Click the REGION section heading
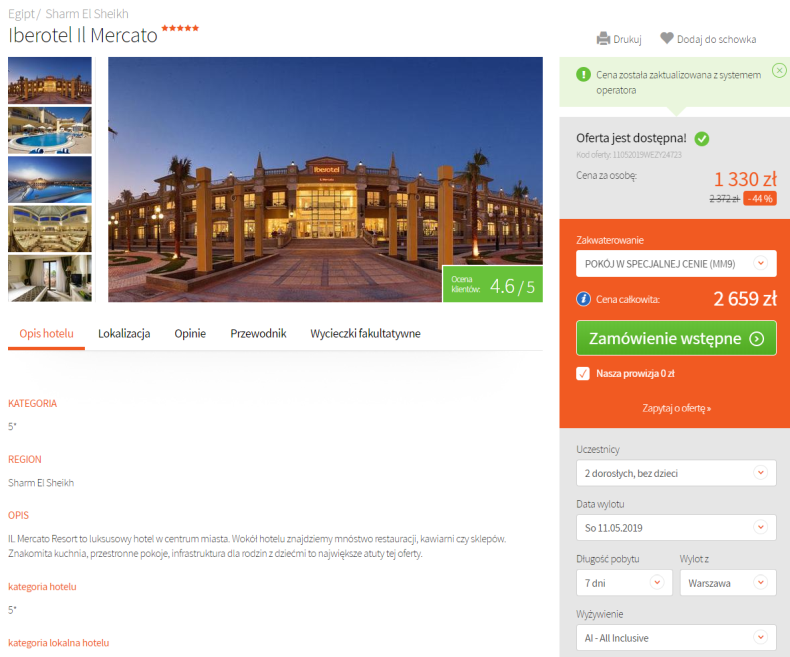Viewport: 790px width, 657px height. (25, 459)
